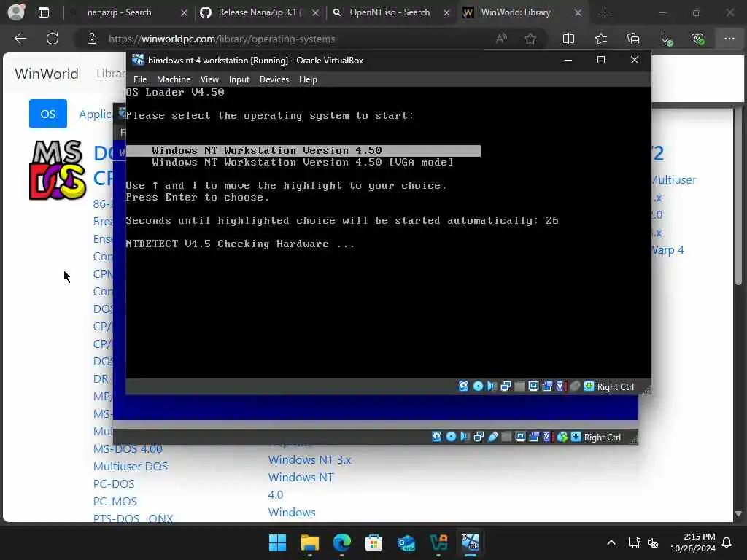Click the mouse integration icon in back VM status bar

562,437
